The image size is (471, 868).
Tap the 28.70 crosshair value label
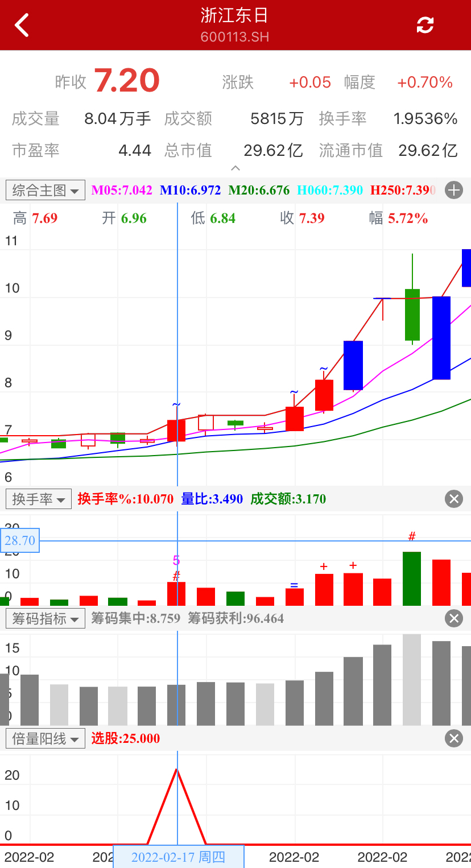pyautogui.click(x=20, y=540)
